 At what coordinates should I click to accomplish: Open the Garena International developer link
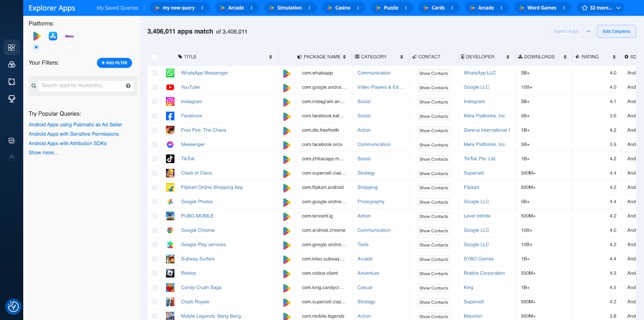point(487,130)
